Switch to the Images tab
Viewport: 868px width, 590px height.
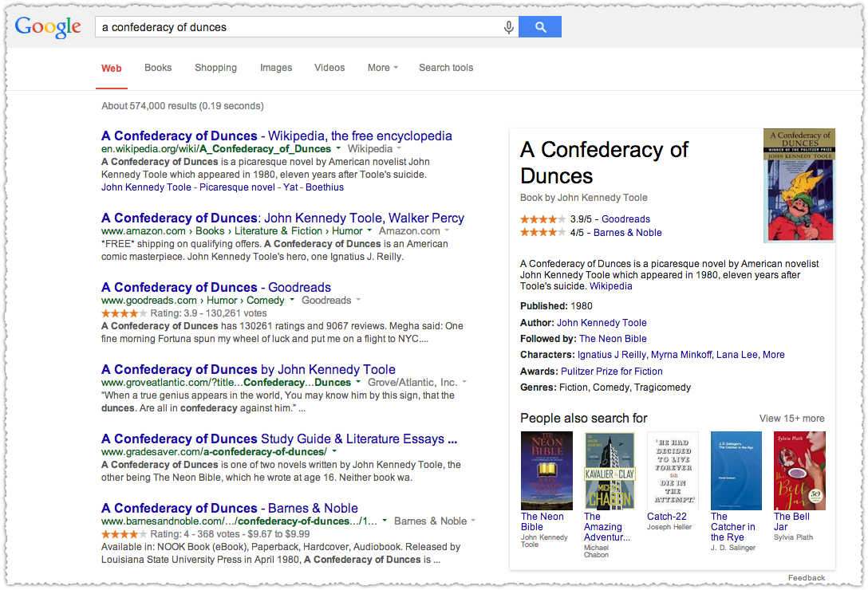click(276, 68)
